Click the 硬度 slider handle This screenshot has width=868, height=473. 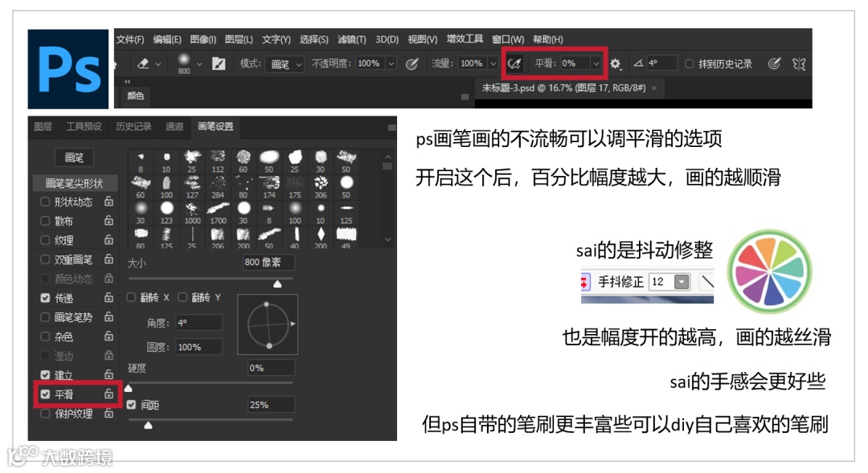tap(129, 388)
